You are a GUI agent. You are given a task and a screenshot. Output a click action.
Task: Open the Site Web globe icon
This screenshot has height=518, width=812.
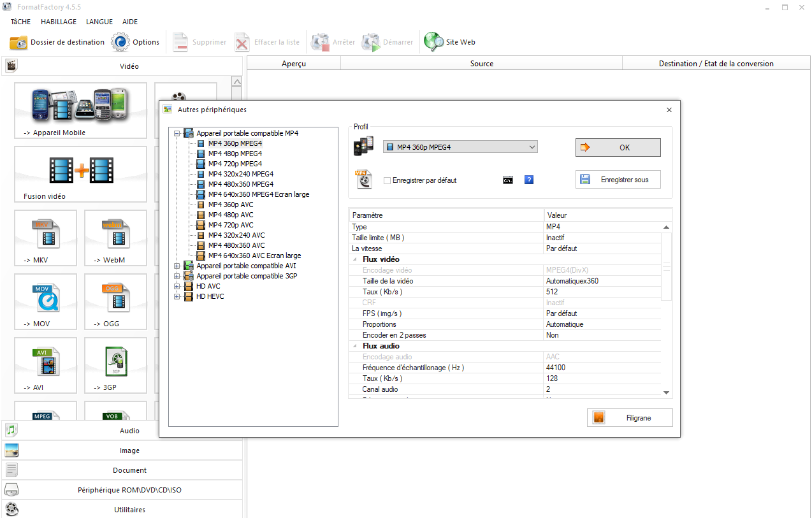(x=434, y=42)
